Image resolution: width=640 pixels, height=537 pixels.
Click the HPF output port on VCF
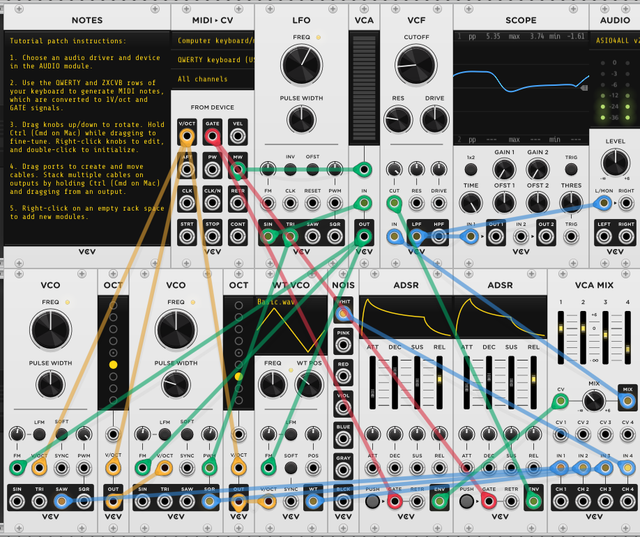click(439, 236)
